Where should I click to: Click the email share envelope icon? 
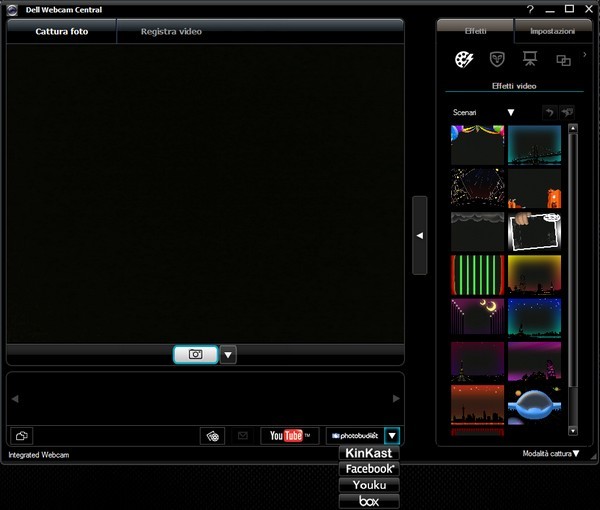click(241, 435)
